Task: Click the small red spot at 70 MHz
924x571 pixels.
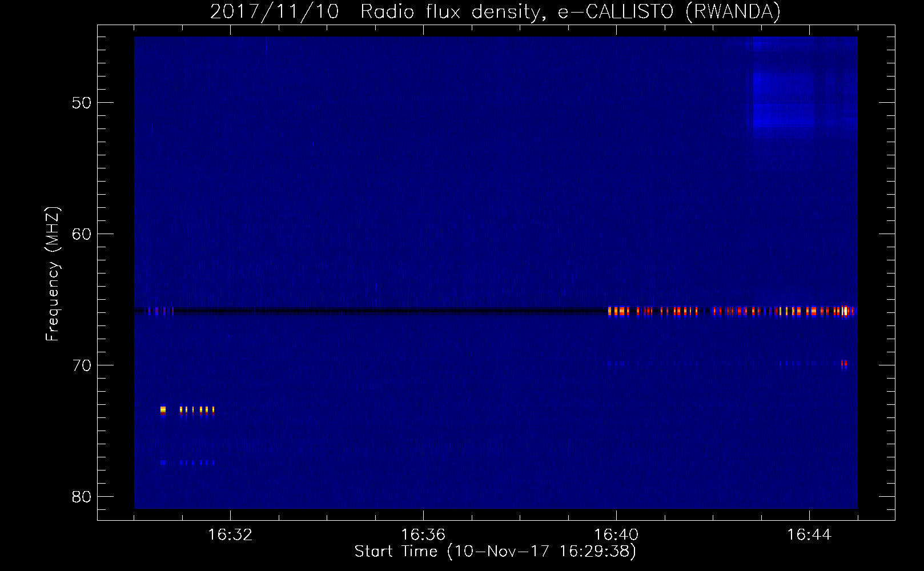Action: click(844, 363)
